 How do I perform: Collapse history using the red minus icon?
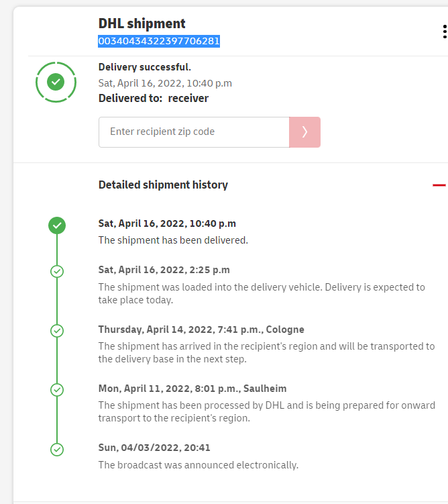click(439, 185)
